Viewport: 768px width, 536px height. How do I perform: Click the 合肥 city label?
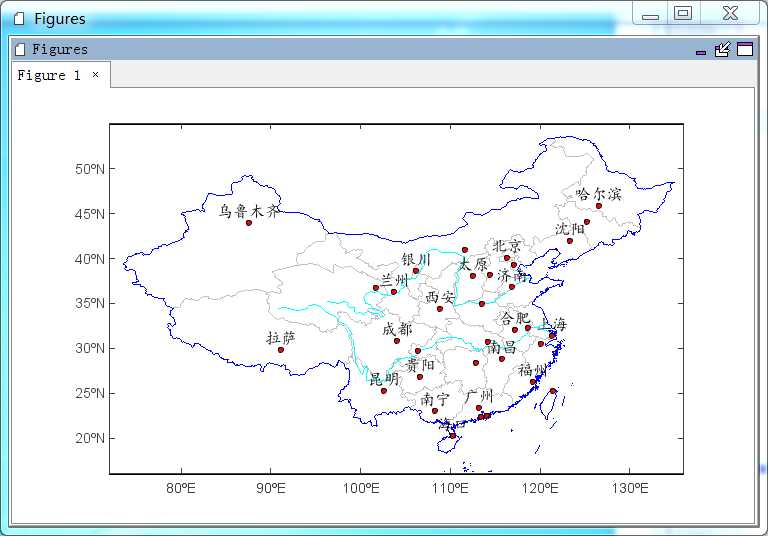pos(515,318)
